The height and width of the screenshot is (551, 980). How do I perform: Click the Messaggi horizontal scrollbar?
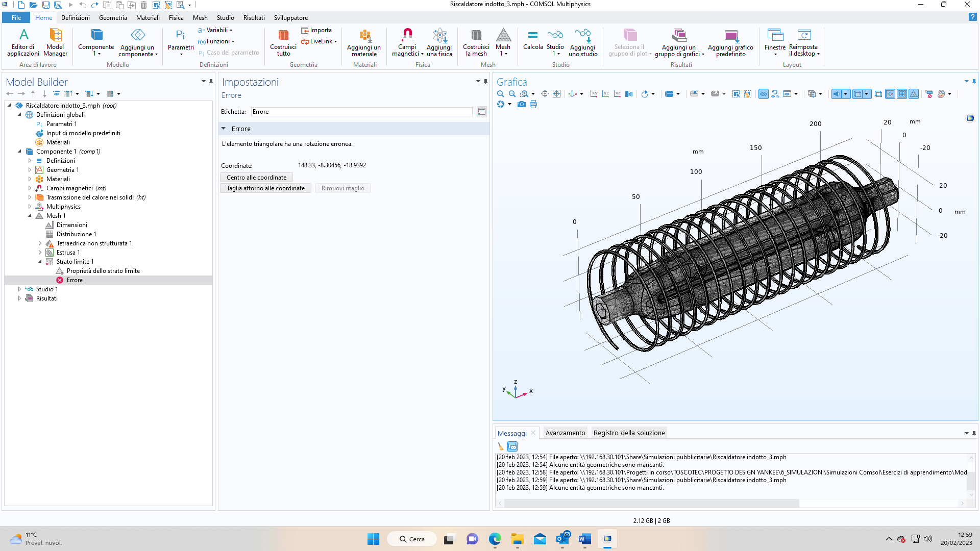tap(651, 504)
